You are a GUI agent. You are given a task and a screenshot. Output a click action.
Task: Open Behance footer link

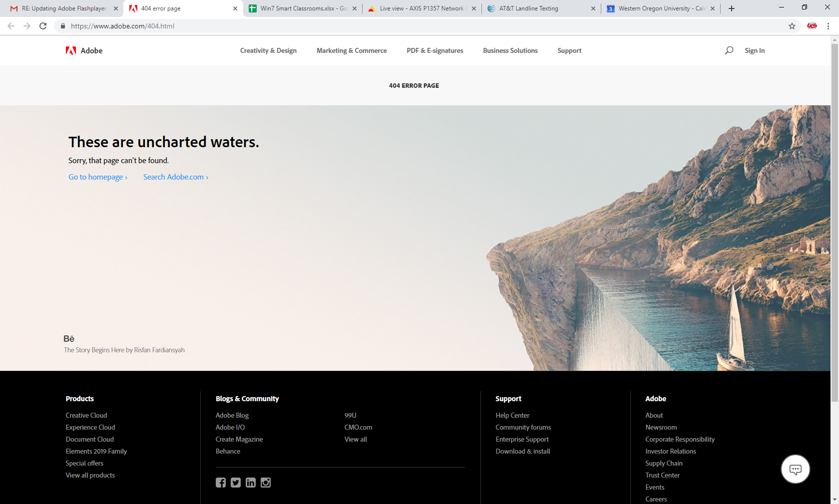228,451
